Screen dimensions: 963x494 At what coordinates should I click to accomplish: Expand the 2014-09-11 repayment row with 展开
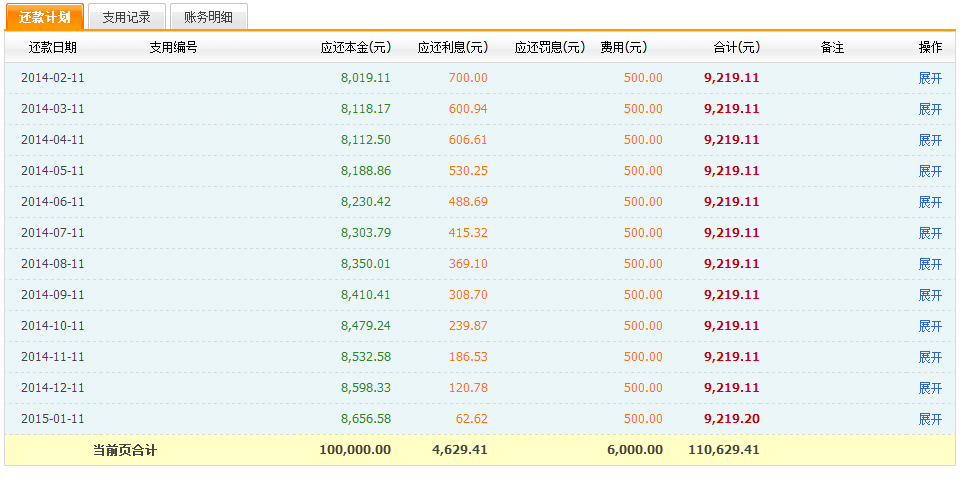[930, 295]
